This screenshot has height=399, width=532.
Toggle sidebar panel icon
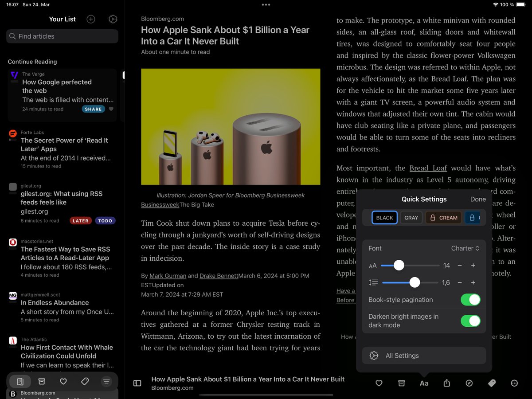click(x=137, y=383)
